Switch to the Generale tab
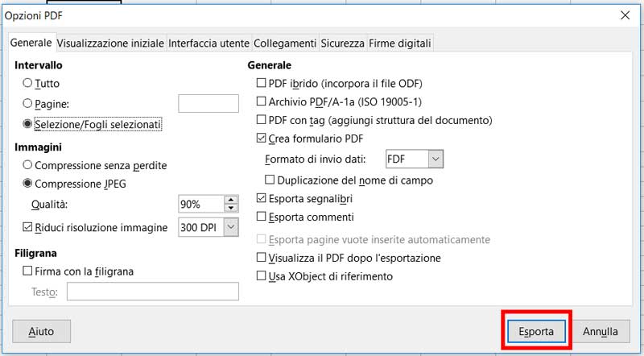The image size is (644, 356). pos(31,43)
